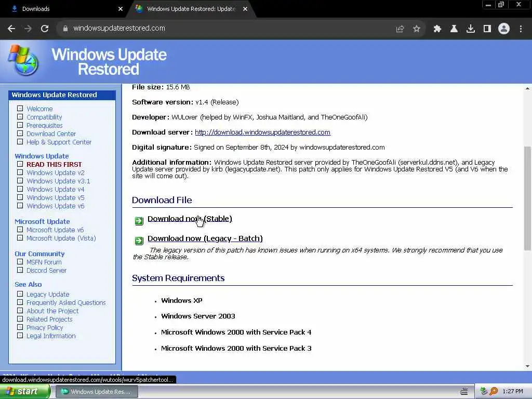
Task: Close the Windows Update Restored tab
Action: point(245,9)
